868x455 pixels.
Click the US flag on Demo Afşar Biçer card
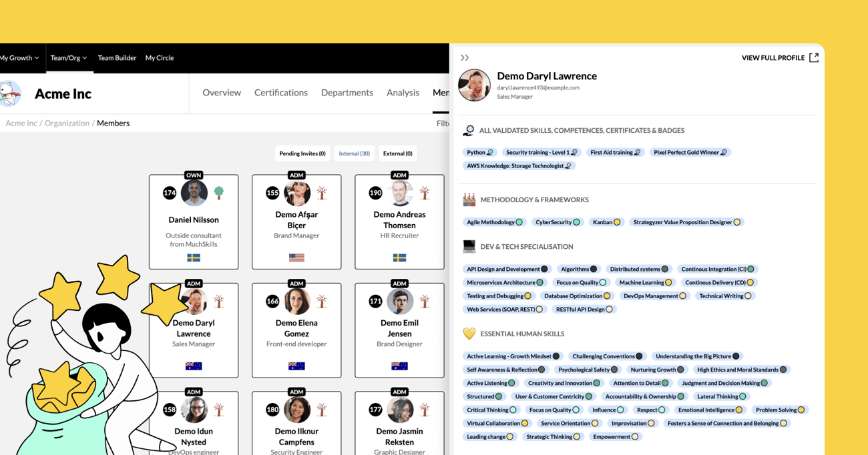296,258
